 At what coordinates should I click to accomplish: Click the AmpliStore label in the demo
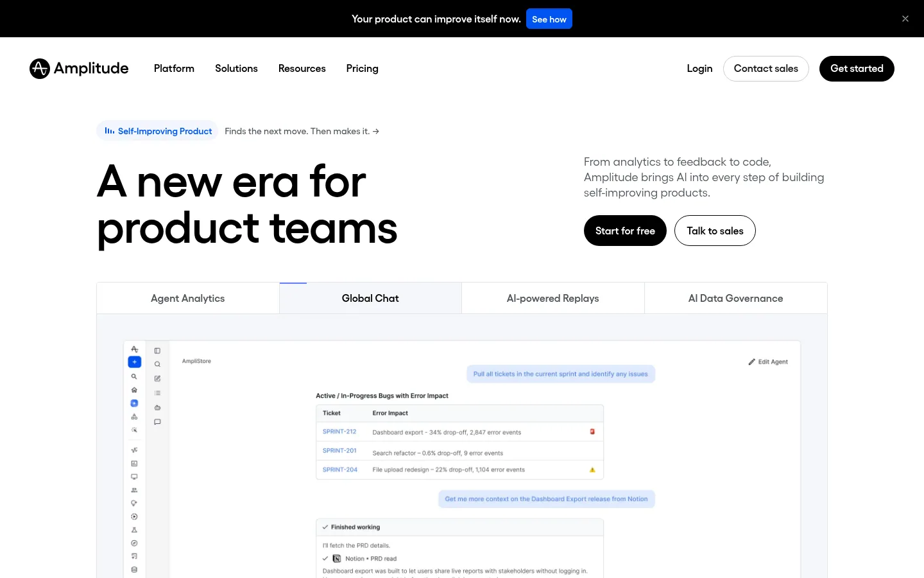(x=196, y=362)
